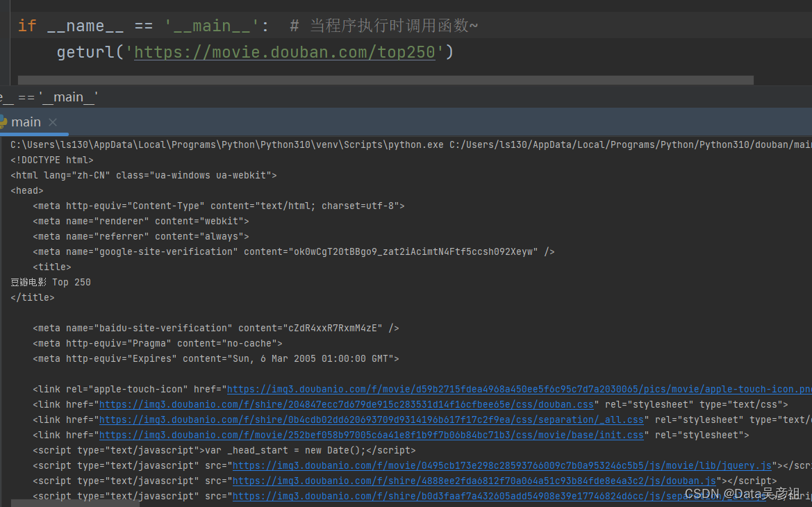Open the douban.js script link
The width and height of the screenshot is (812, 507).
tap(474, 481)
